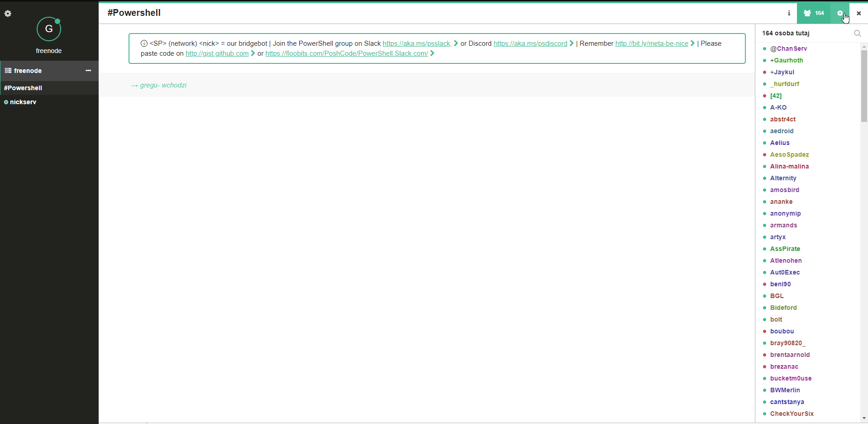The image size is (868, 424).
Task: Select user +Gaurhoth in the nicklist
Action: click(787, 60)
